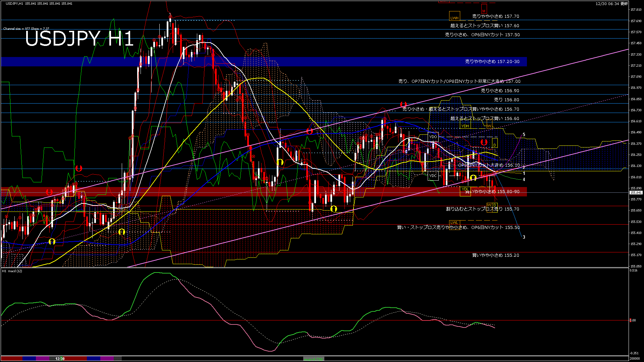Click the USDJPY,H1 symbol header text
644x362 pixels.
14,3
